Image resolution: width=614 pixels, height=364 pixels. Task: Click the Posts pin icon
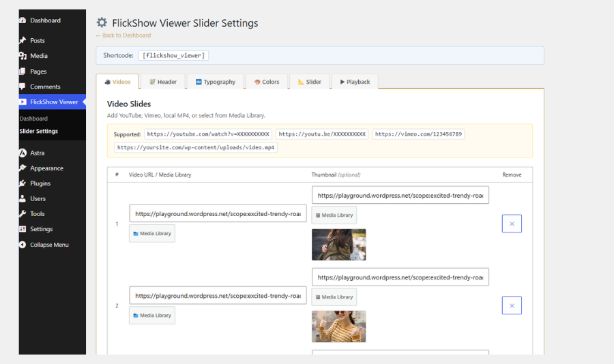pos(23,40)
